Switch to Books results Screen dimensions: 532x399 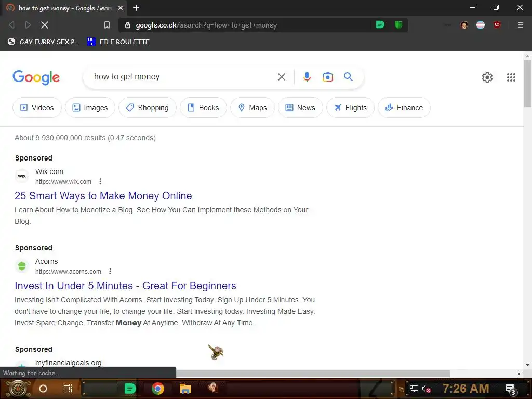[x=203, y=108]
